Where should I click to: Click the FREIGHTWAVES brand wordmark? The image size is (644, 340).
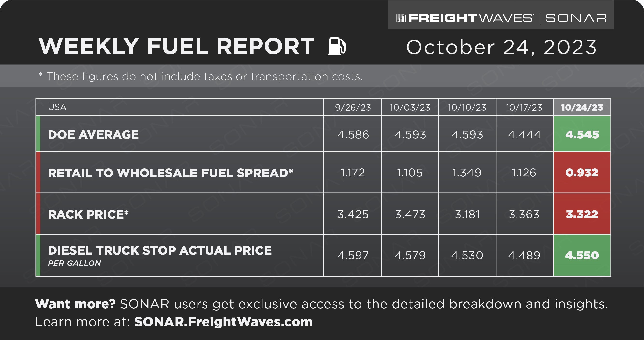470,18
